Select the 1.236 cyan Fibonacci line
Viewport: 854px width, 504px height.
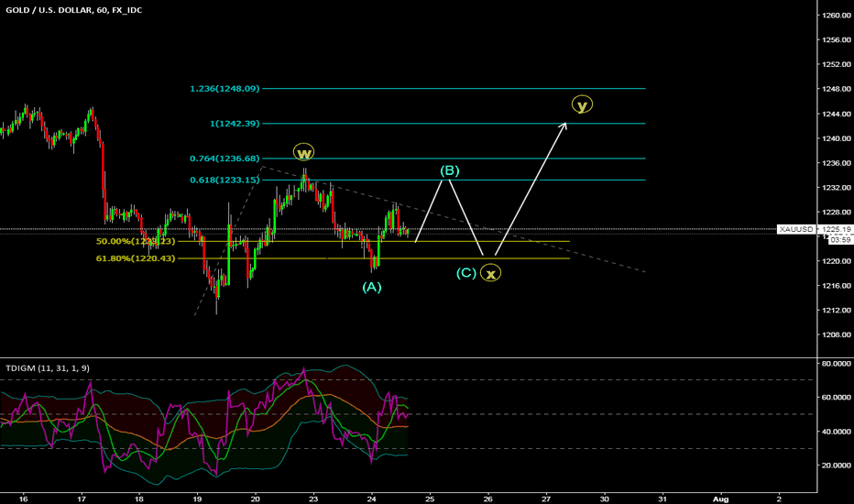click(x=454, y=88)
